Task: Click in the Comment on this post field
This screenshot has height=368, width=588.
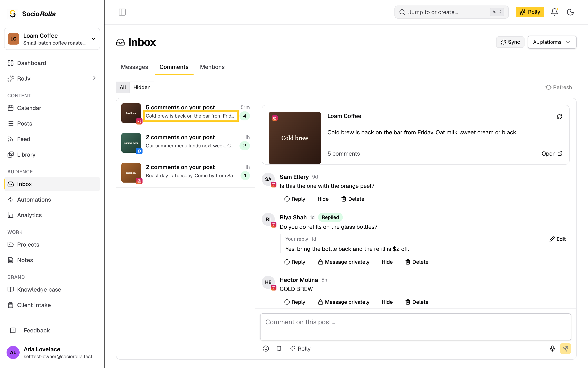Action: (415, 327)
